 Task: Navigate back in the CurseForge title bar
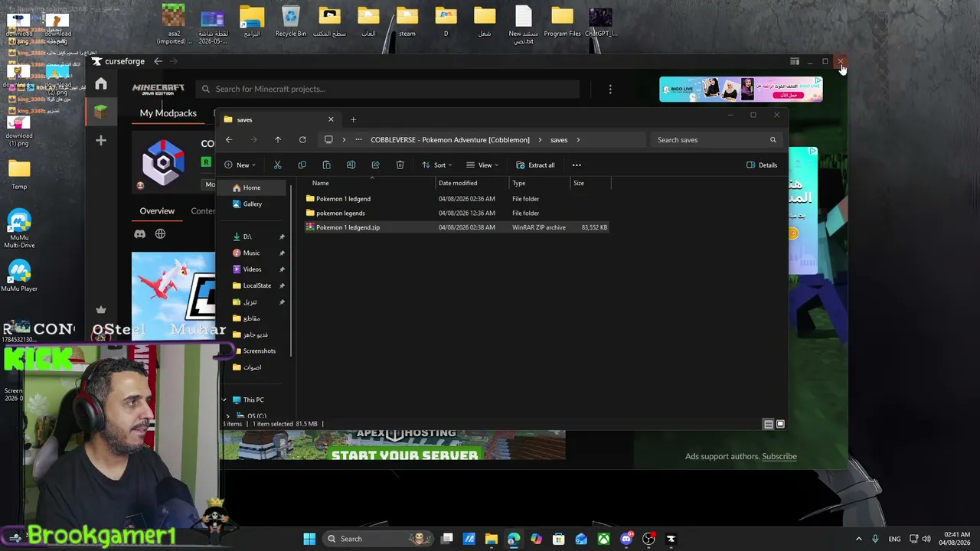tap(158, 61)
